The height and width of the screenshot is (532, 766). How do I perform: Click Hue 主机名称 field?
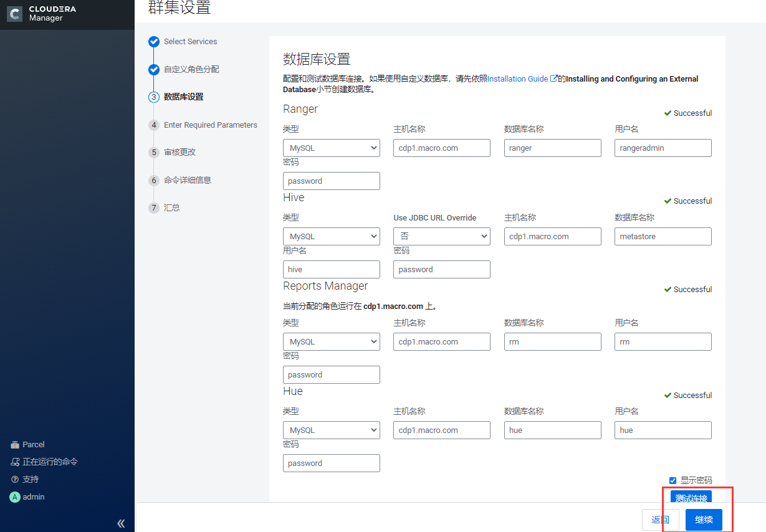coord(442,430)
